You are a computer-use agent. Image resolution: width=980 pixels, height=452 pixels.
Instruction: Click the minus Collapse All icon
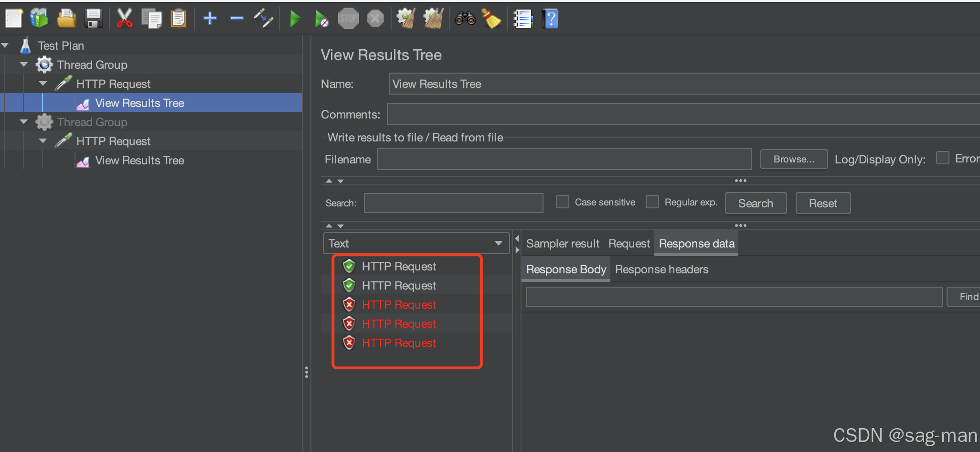tap(236, 19)
